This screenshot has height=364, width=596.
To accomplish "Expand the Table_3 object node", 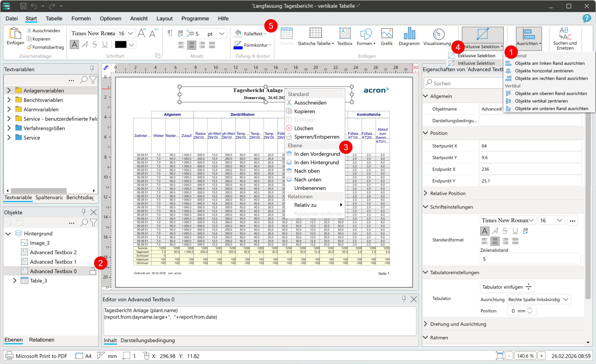I will click(14, 280).
